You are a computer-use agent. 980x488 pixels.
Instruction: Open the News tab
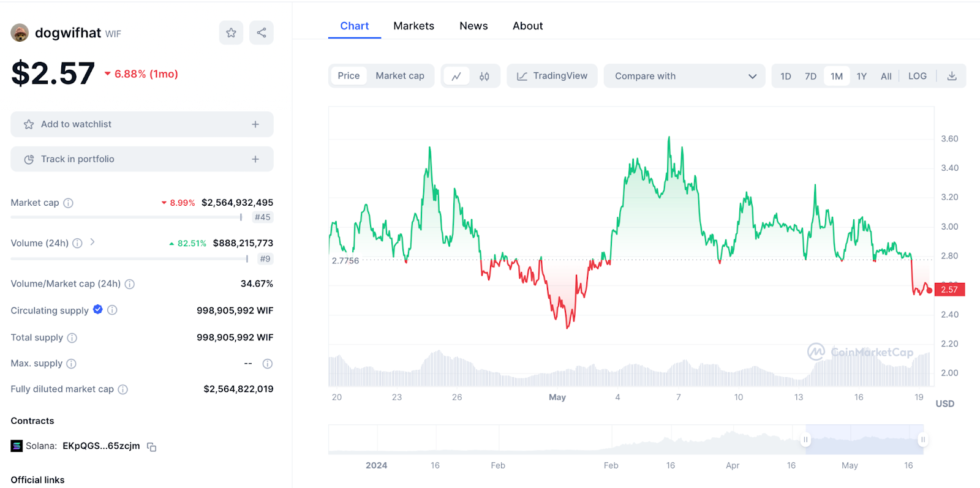(x=473, y=26)
